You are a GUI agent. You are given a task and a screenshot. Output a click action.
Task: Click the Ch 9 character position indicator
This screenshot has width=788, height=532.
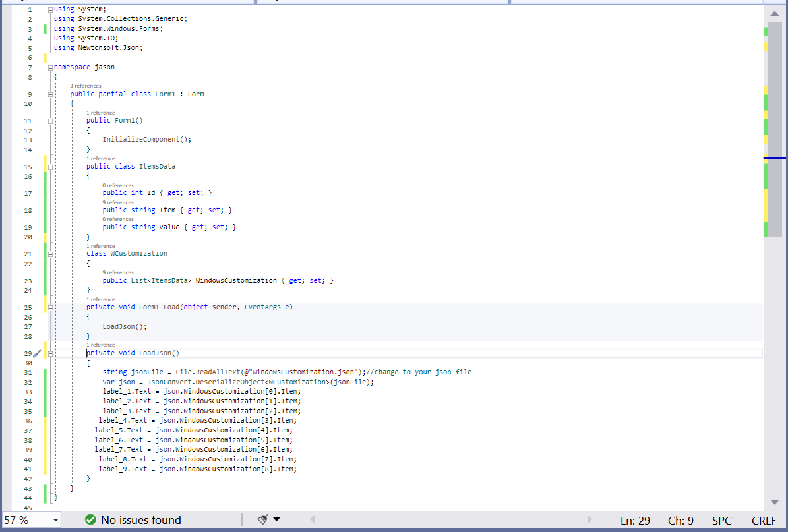[x=681, y=519]
